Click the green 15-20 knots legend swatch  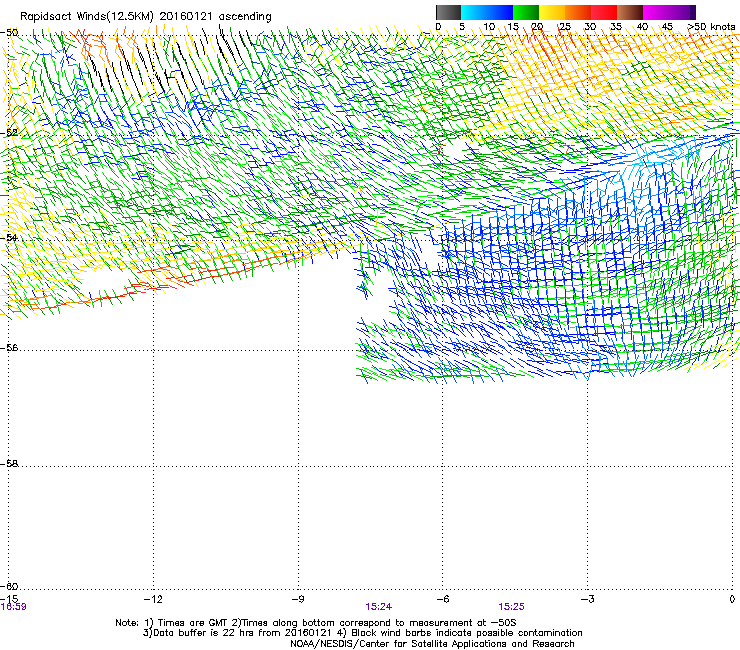(526, 12)
